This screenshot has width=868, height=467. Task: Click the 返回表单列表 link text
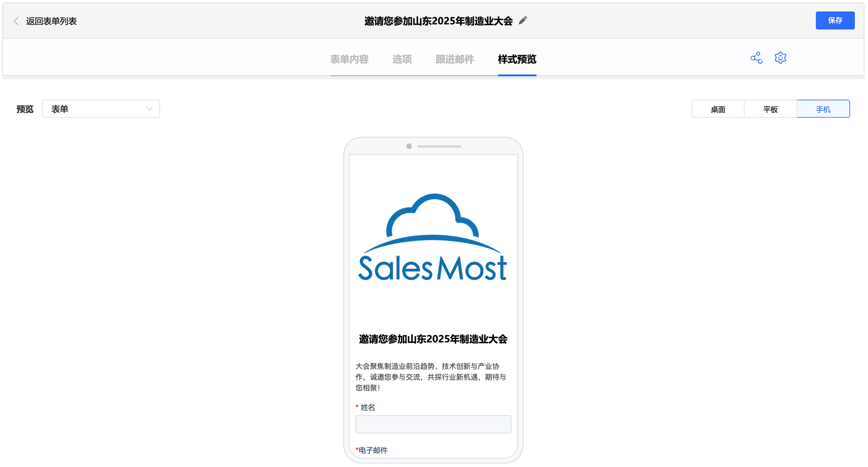point(51,21)
